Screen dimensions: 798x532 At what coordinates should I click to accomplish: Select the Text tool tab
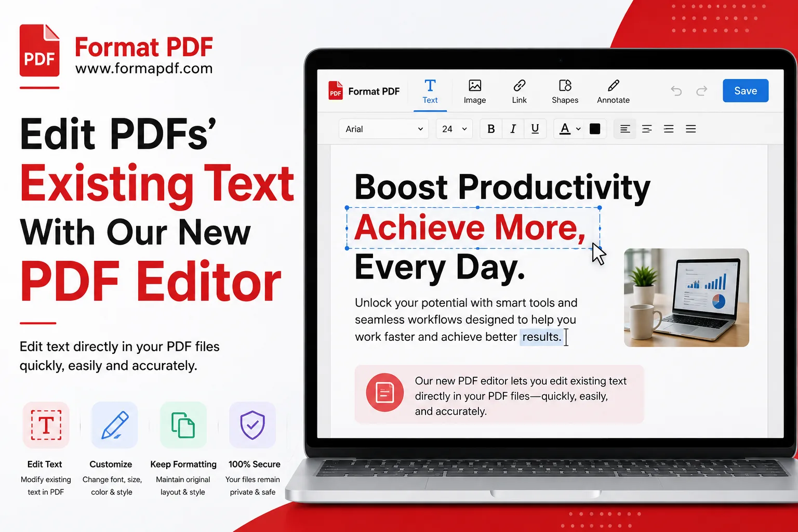pyautogui.click(x=430, y=92)
